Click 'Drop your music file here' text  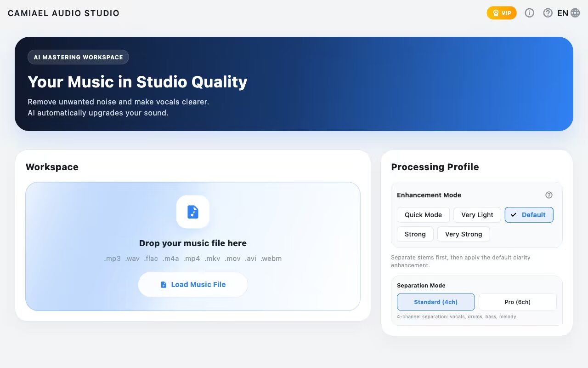(x=193, y=243)
